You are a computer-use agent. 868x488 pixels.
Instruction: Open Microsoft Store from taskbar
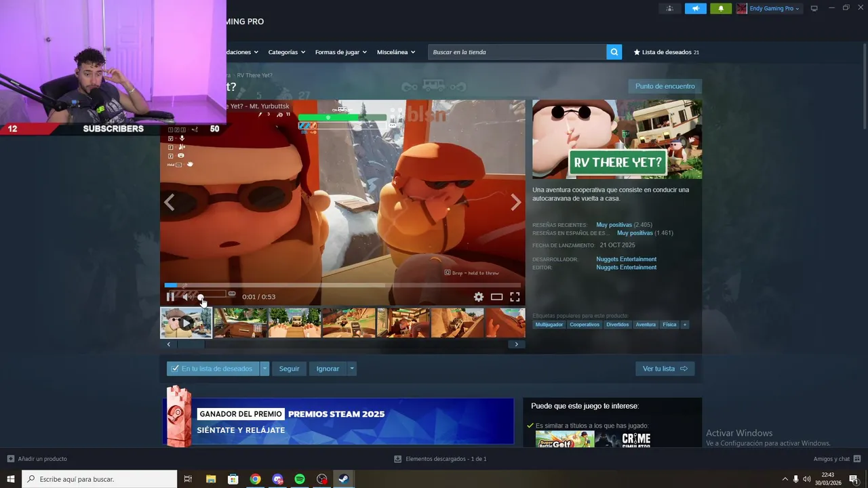coord(233,479)
